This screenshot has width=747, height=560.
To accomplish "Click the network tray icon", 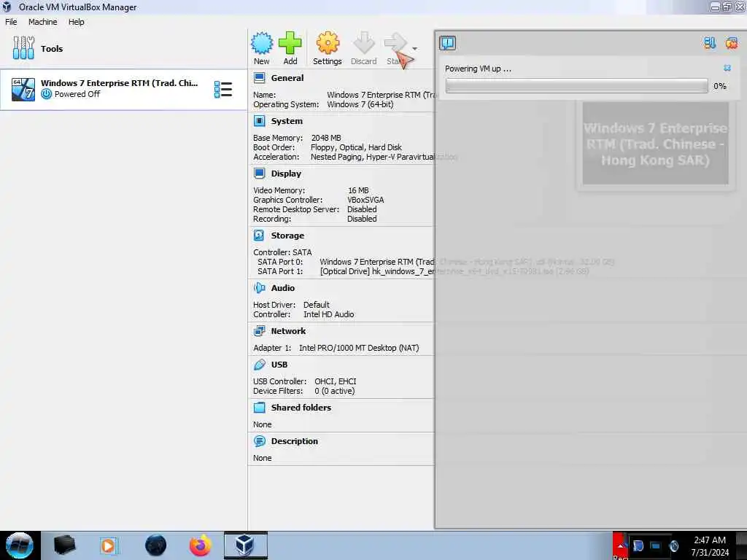I will 656,545.
